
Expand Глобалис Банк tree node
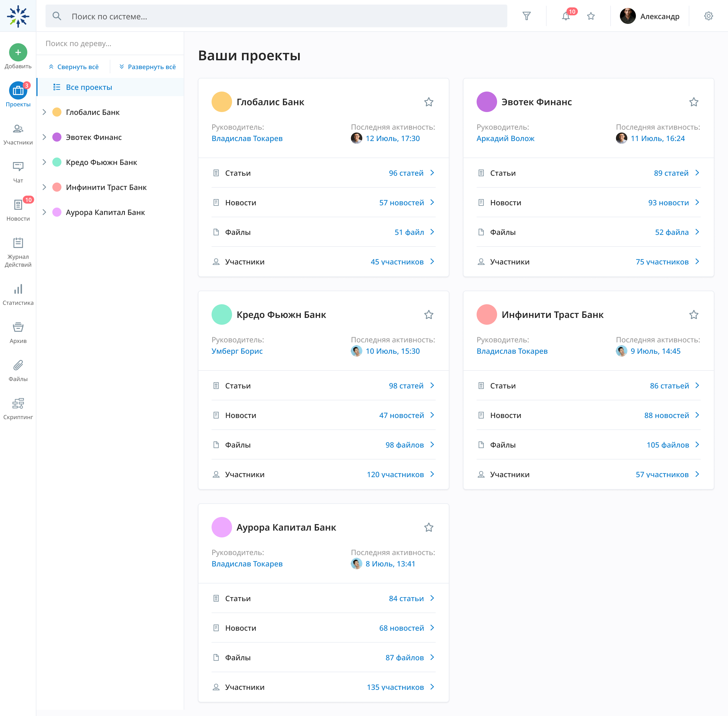(44, 112)
